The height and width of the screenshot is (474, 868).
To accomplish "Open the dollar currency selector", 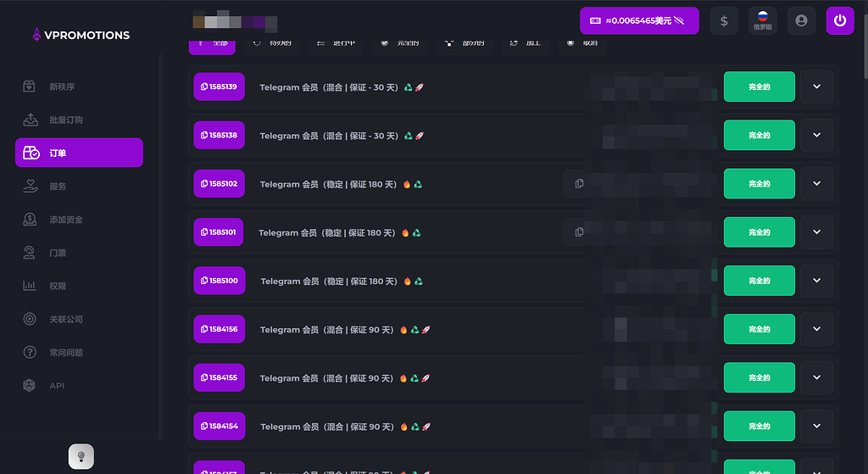I will (724, 21).
